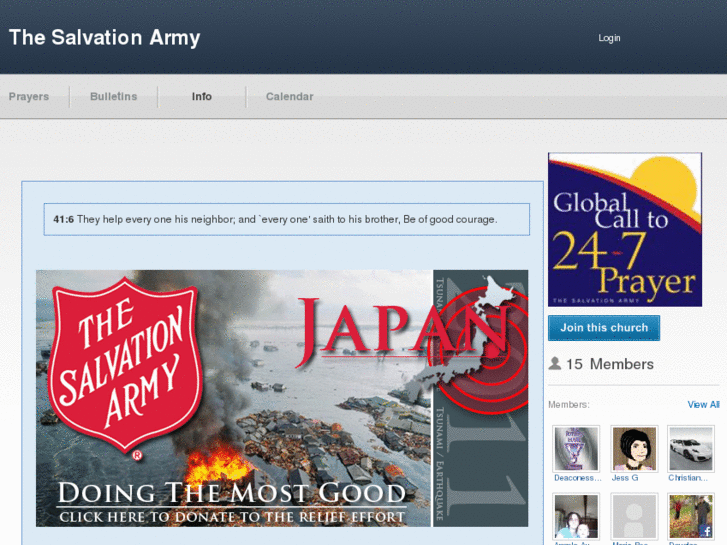Click the person icon beside 15 Members
This screenshot has width=727, height=545.
pyautogui.click(x=555, y=363)
